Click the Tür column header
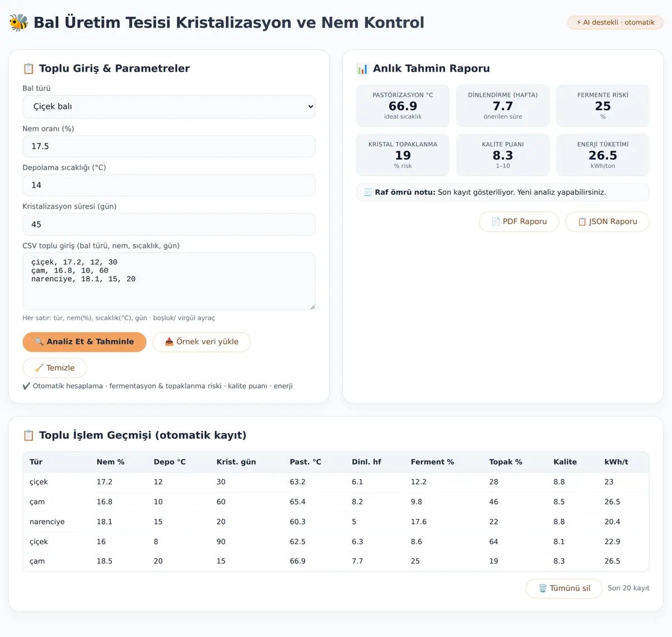Screen dimensions: 672x637 pyautogui.click(x=36, y=462)
